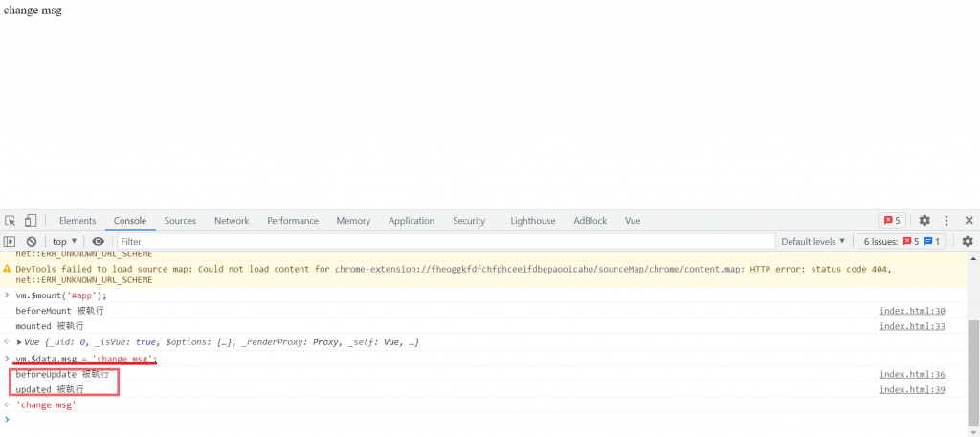Screen dimensions: 980x437
Task: Select the beforeMount log message
Action: (60, 311)
